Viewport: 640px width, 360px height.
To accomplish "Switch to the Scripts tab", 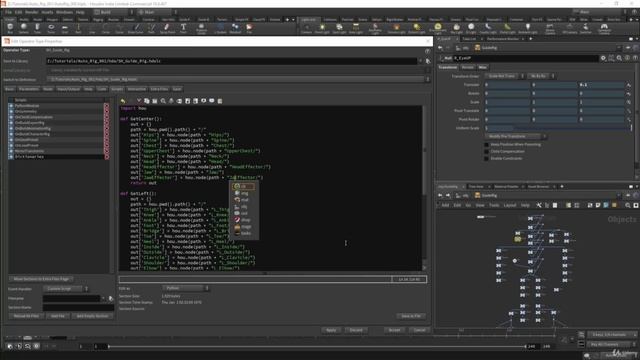I will click(117, 89).
